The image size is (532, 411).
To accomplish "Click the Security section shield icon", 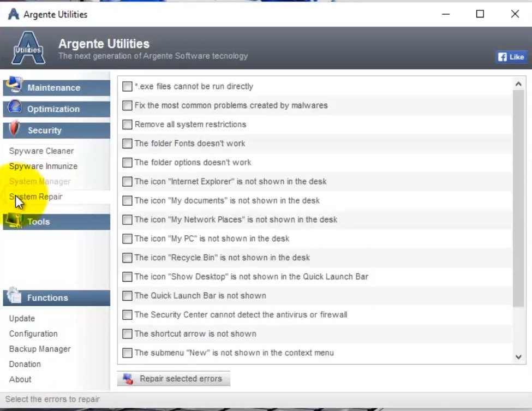I will click(x=14, y=128).
